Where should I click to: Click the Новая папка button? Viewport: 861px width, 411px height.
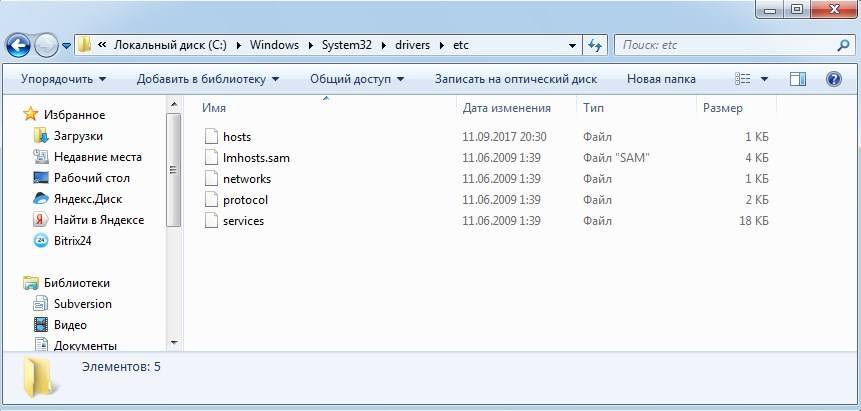coord(661,79)
